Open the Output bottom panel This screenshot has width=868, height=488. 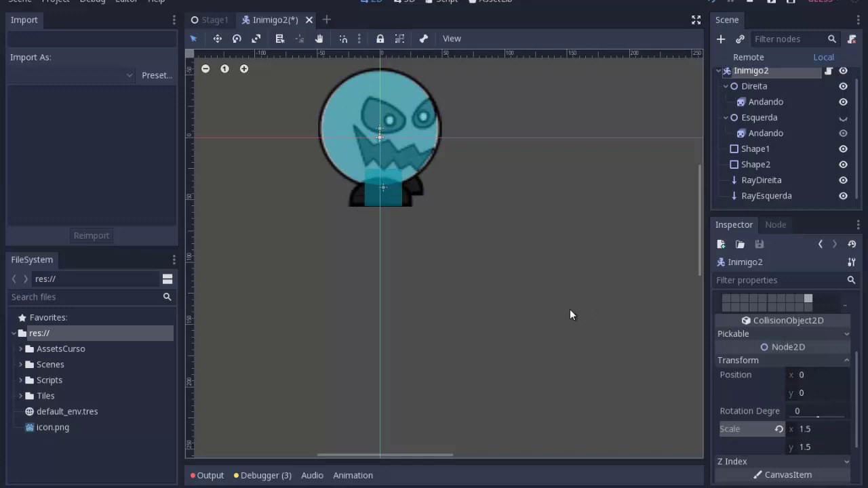(207, 475)
